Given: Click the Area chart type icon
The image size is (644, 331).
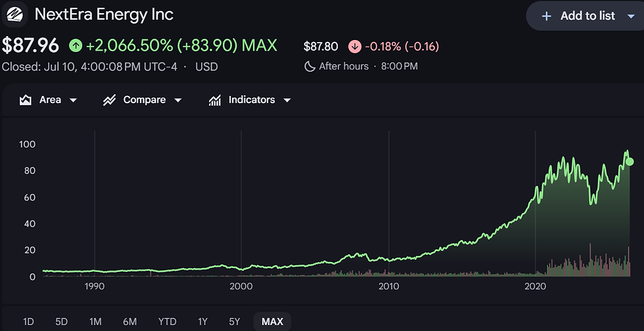Looking at the screenshot, I should [x=26, y=100].
